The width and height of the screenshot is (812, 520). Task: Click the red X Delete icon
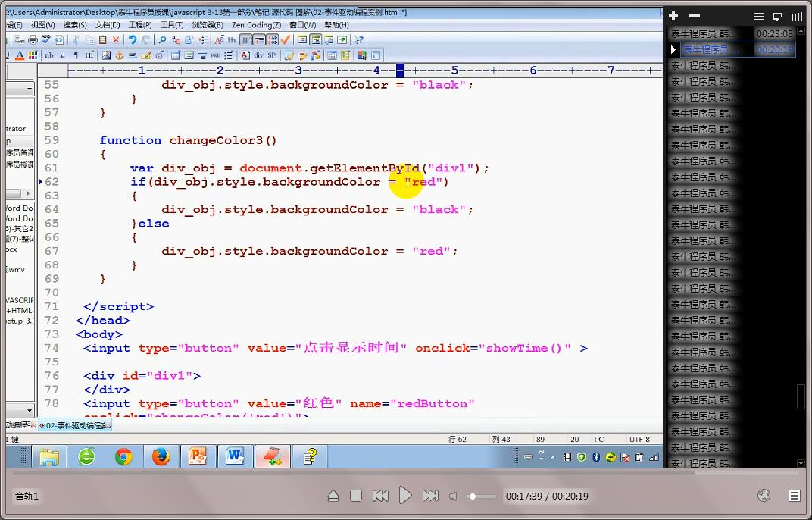point(116,39)
